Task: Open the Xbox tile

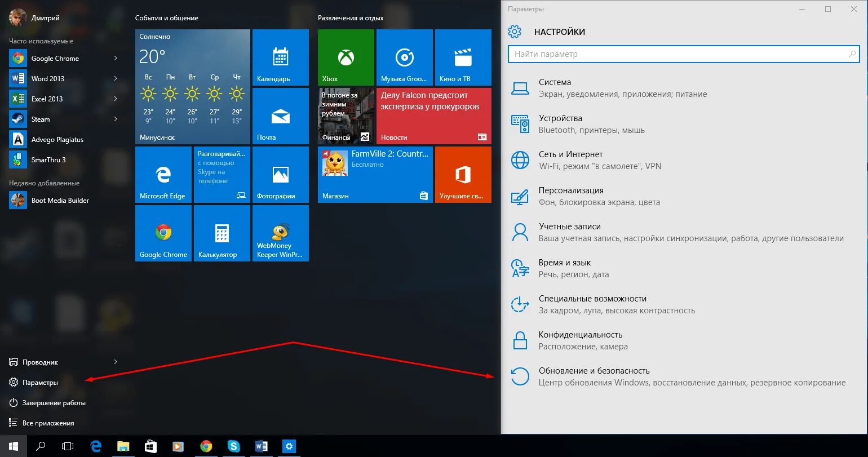Action: 346,57
